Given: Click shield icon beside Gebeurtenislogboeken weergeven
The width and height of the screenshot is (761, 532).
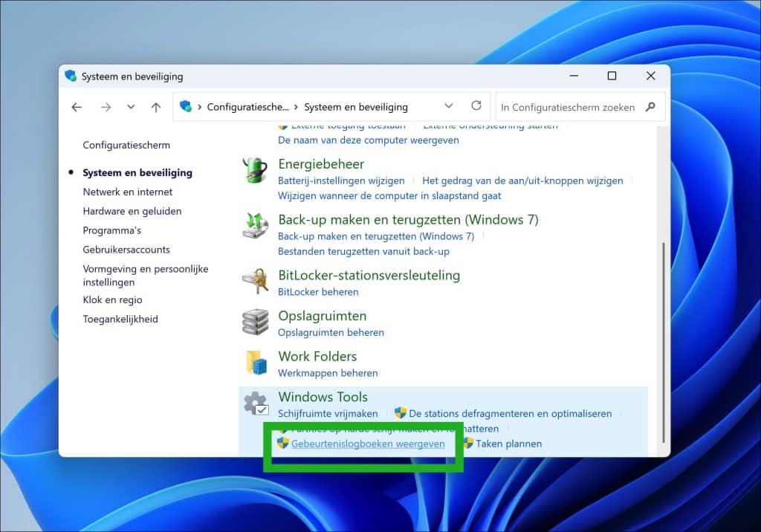Looking at the screenshot, I should tap(282, 443).
